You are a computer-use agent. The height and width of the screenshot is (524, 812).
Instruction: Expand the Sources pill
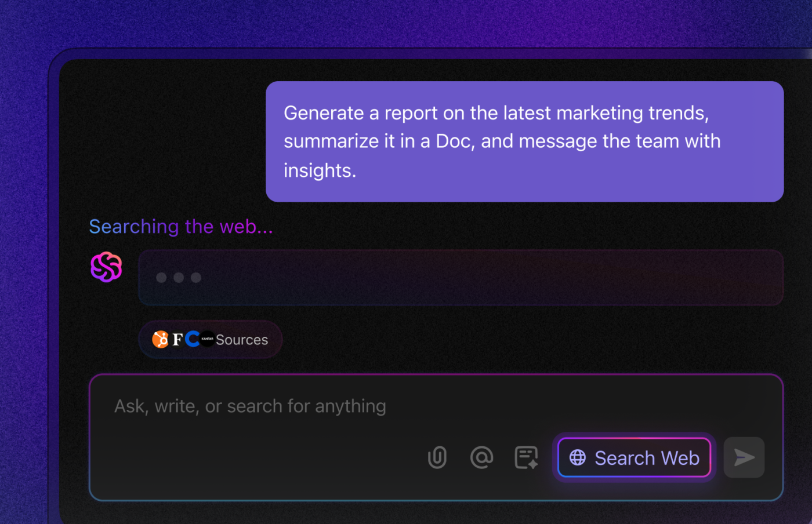210,339
